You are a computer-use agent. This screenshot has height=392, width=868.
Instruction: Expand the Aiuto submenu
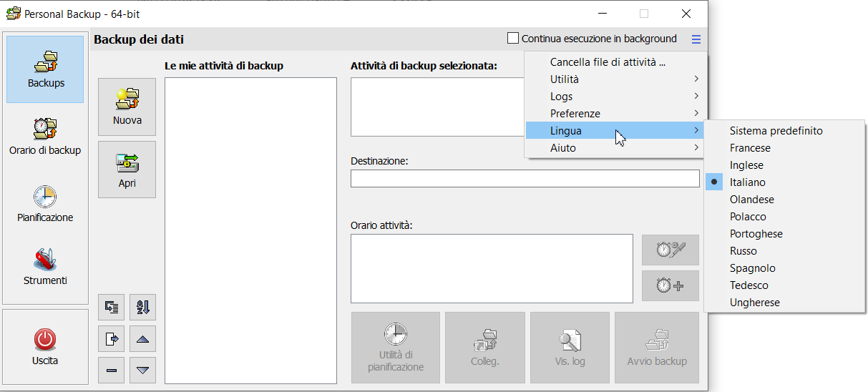[615, 148]
